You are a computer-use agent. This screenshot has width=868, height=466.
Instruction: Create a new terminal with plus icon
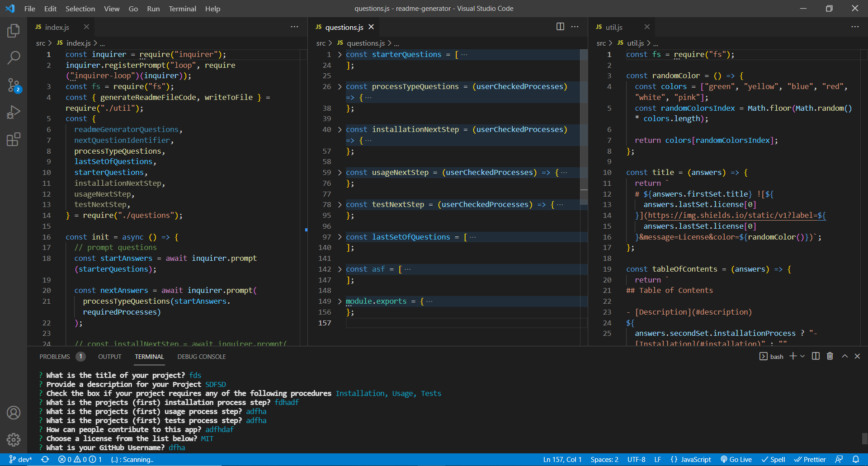[793, 356]
